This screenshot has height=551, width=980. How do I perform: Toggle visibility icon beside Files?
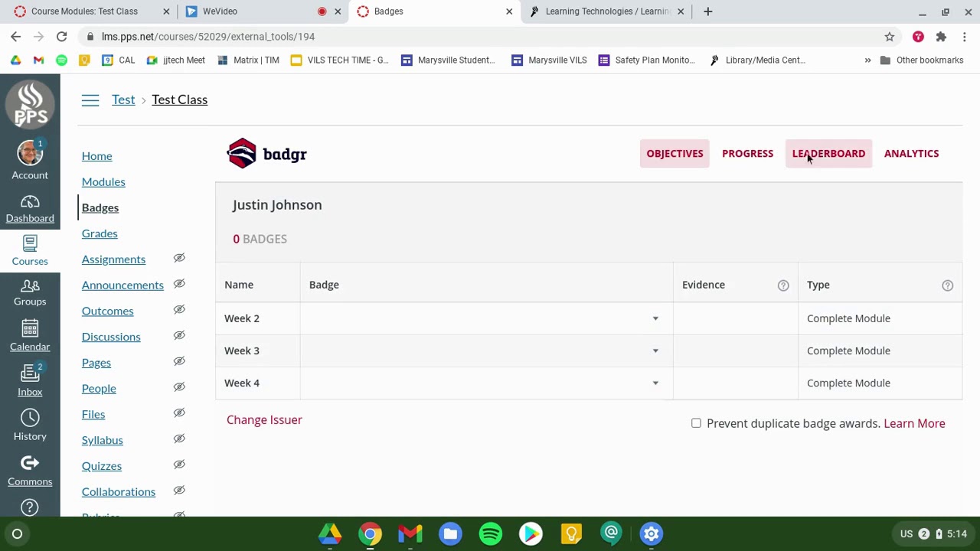[179, 413]
